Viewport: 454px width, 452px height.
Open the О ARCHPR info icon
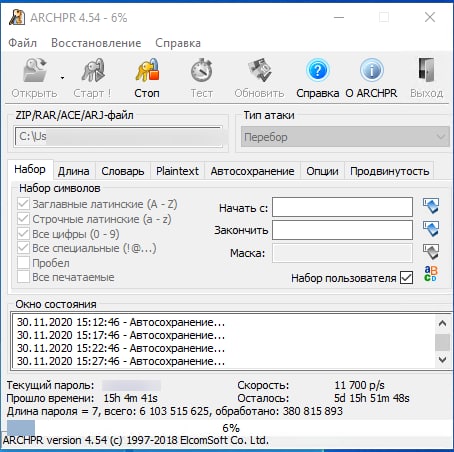pos(371,70)
